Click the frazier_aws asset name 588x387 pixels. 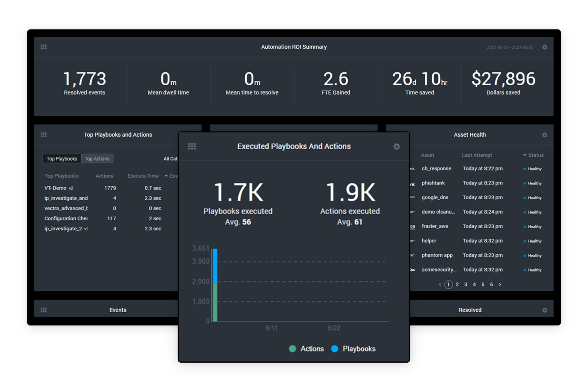point(435,226)
